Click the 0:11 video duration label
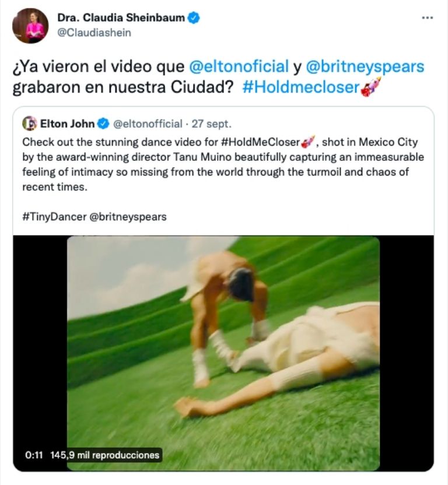 point(34,455)
